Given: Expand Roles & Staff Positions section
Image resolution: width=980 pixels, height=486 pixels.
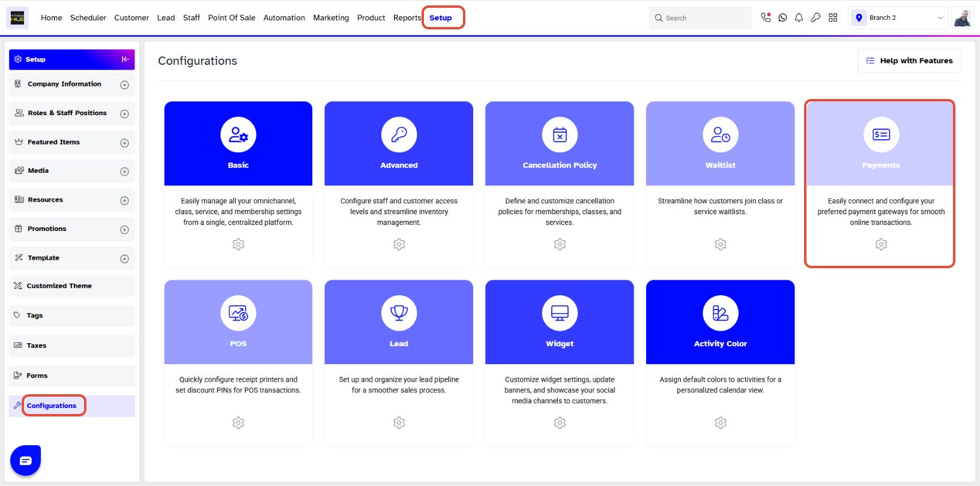Looking at the screenshot, I should [x=124, y=113].
